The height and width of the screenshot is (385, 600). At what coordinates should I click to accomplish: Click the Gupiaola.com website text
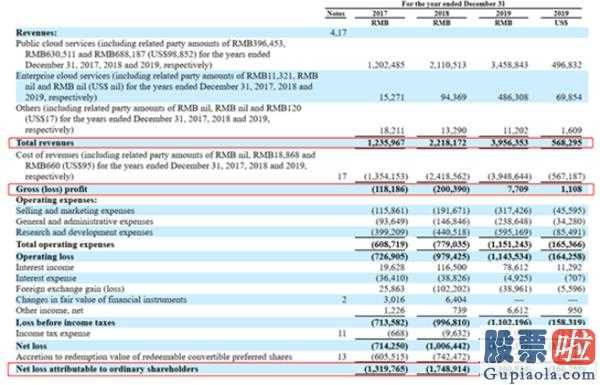pyautogui.click(x=540, y=374)
